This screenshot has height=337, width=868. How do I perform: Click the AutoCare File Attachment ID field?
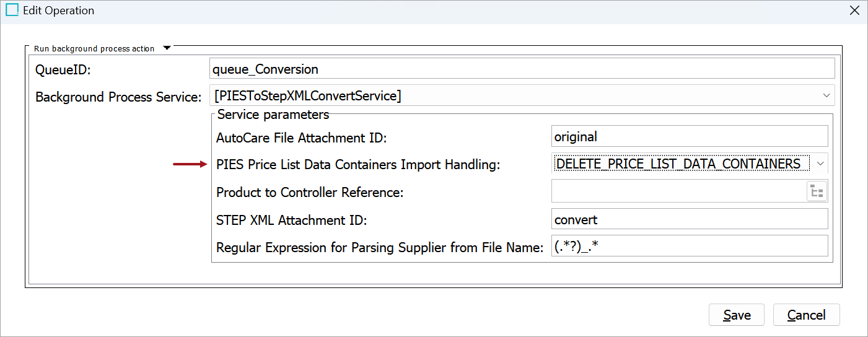pos(689,136)
